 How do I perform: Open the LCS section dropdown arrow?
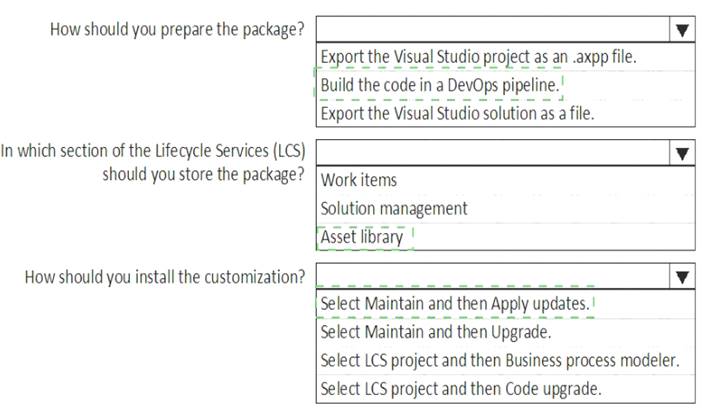tap(682, 154)
